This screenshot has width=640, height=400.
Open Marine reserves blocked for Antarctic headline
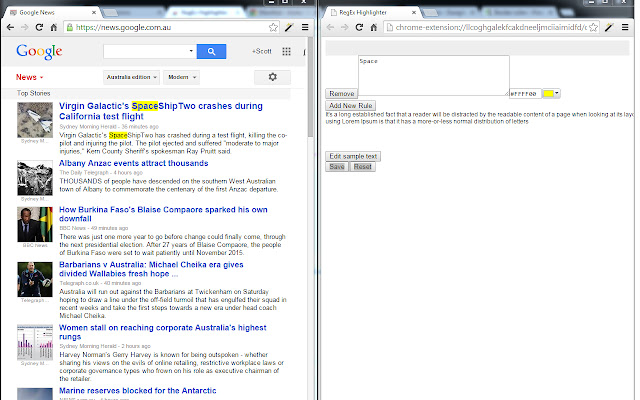coord(138,391)
